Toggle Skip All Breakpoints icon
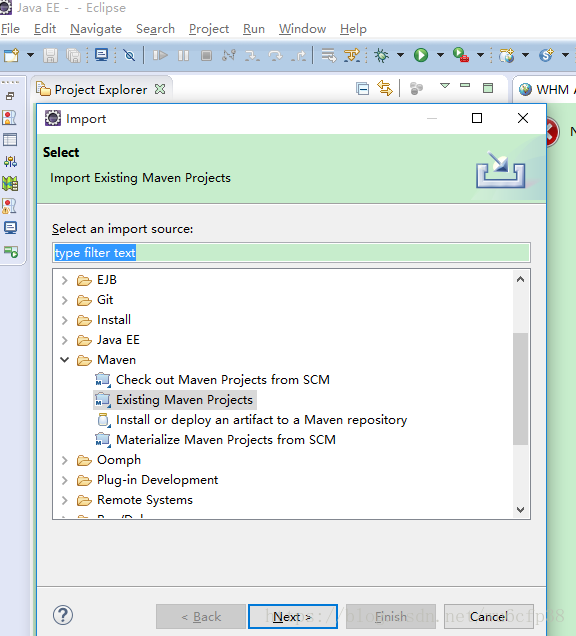This screenshot has width=576, height=636. 129,55
